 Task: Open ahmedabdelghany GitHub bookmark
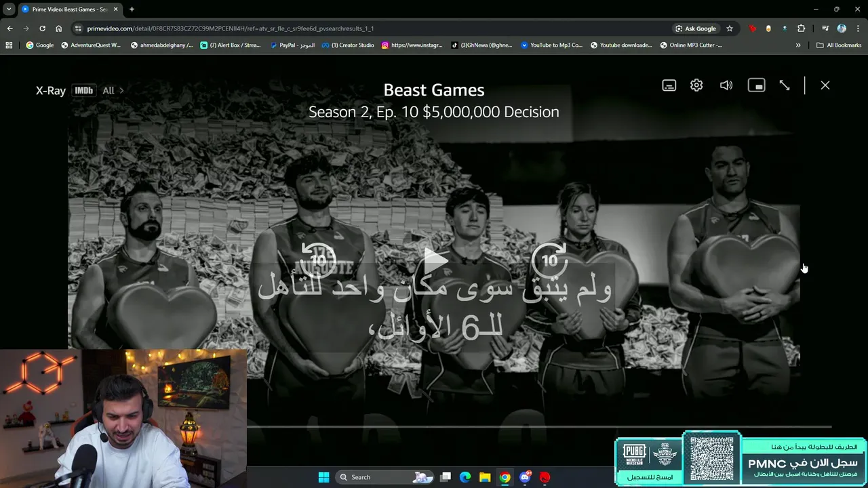coord(161,45)
